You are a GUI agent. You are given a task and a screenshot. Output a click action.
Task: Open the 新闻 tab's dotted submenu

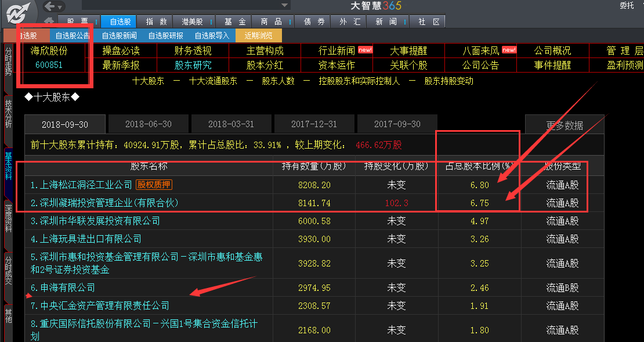coord(405,22)
